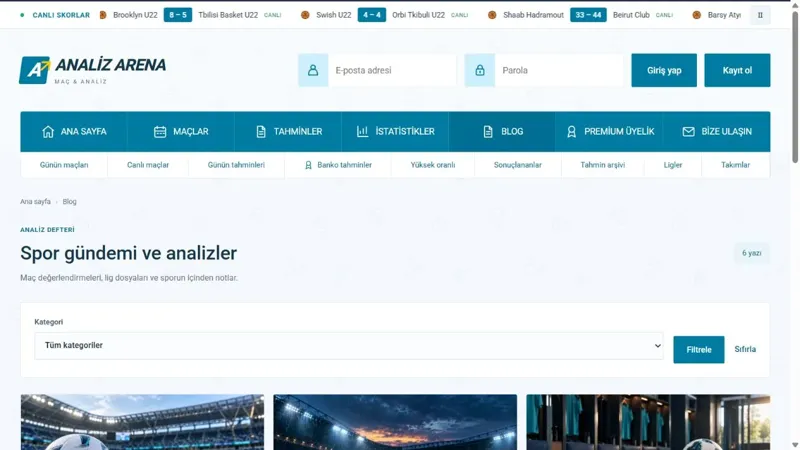800x450 pixels.
Task: Click the badge icon in Premium Üyelik
Action: point(571,132)
